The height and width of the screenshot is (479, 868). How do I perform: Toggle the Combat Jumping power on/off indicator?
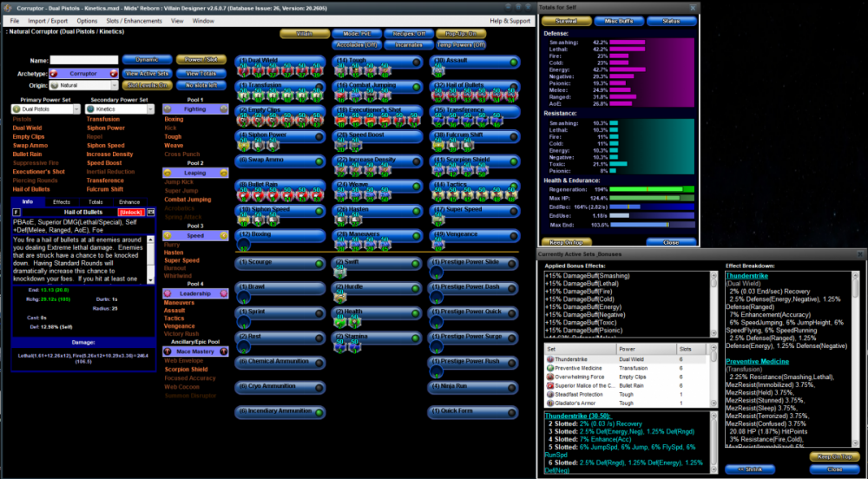click(x=417, y=87)
